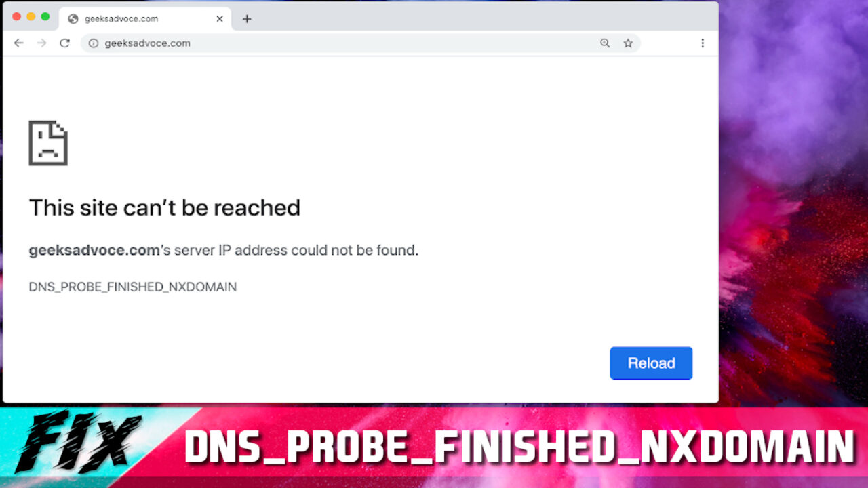Close the window with the red button
Viewport: 868px width, 488px height.
(x=17, y=16)
